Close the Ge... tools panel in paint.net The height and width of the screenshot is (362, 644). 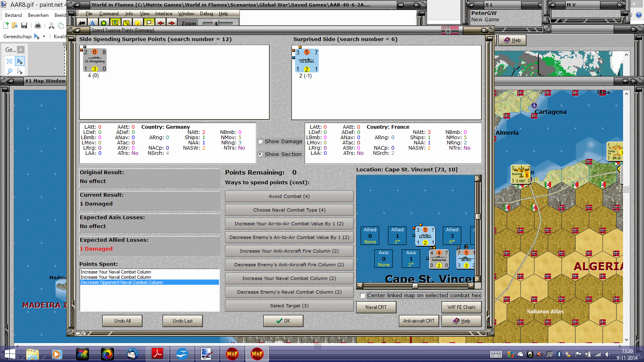[x=21, y=49]
